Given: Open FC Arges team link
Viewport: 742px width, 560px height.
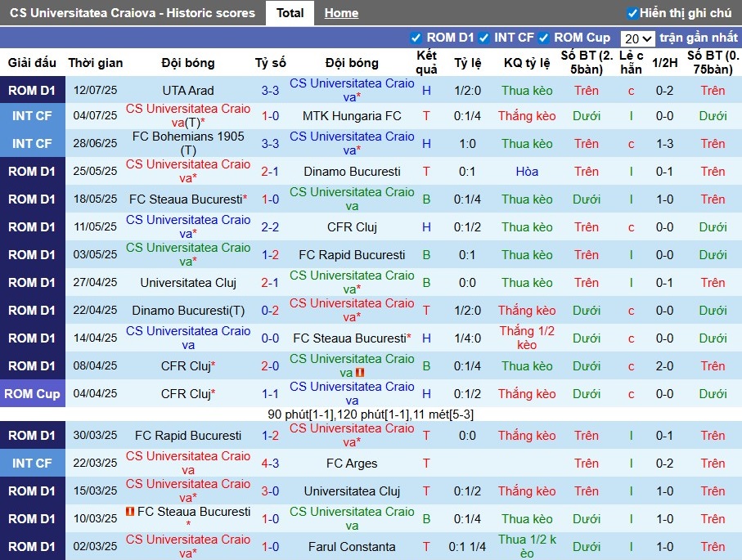Looking at the screenshot, I should coord(352,464).
